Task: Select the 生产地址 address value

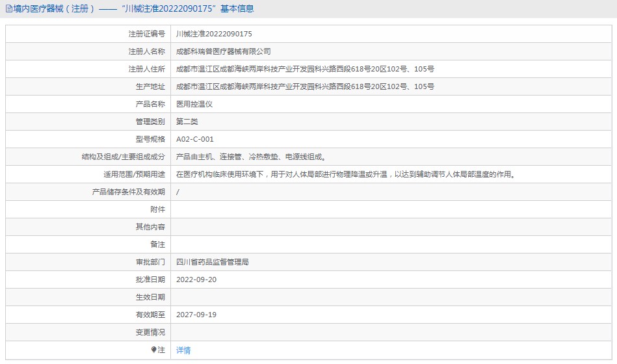Action: [305, 86]
